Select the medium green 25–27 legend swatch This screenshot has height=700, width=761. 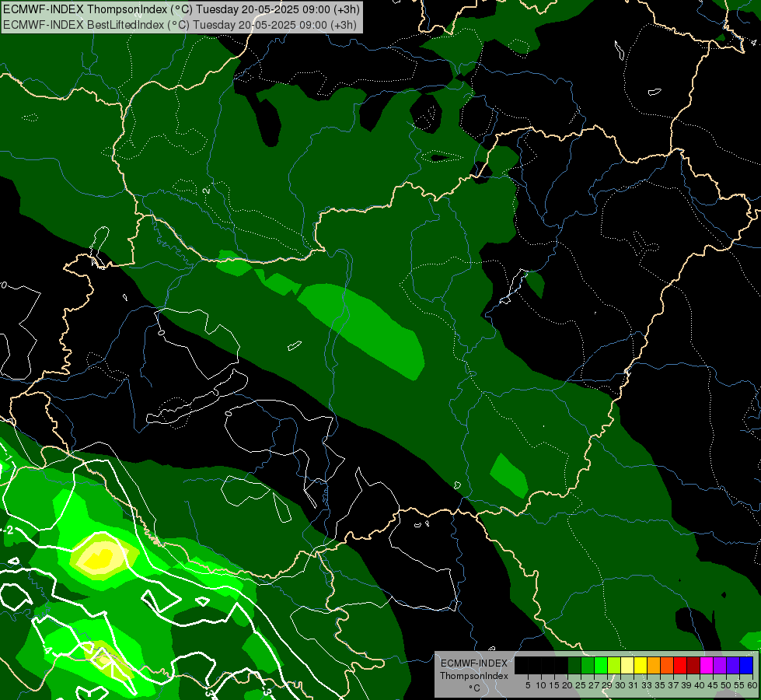coord(588,665)
